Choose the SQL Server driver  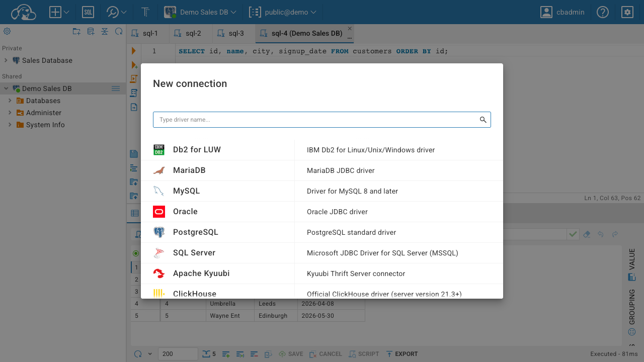322,253
